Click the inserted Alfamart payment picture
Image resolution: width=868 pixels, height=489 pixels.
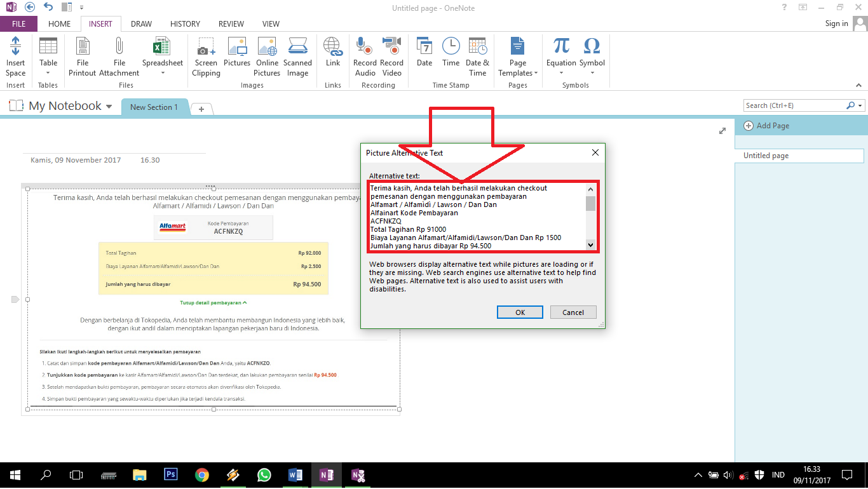tap(213, 298)
